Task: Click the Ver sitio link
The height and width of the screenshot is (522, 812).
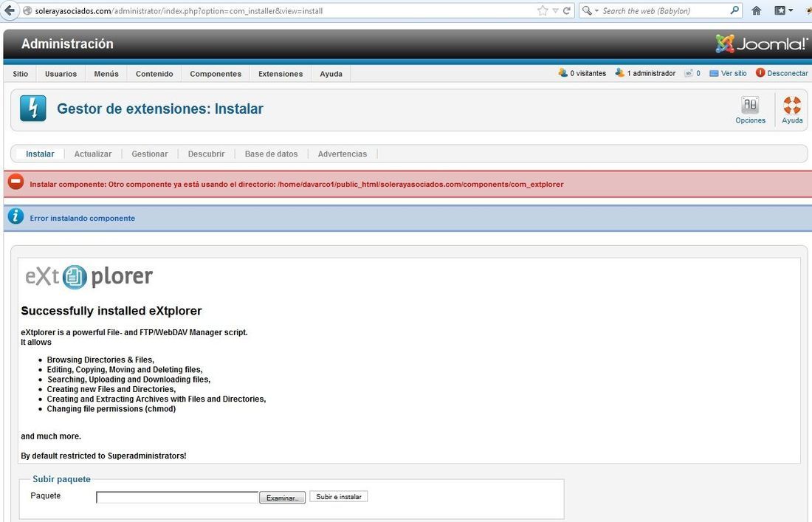Action: (x=734, y=74)
